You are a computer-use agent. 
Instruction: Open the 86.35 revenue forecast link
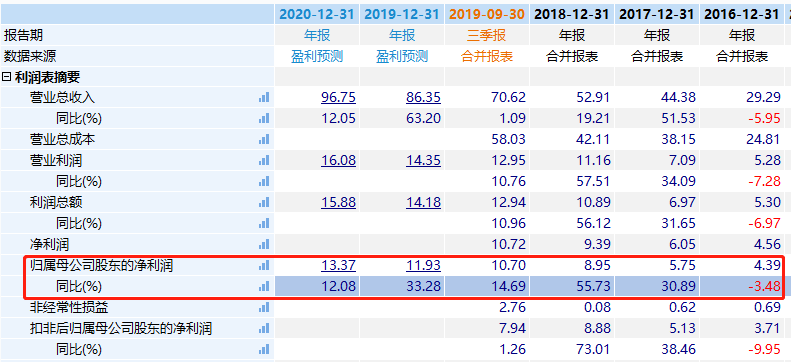423,97
